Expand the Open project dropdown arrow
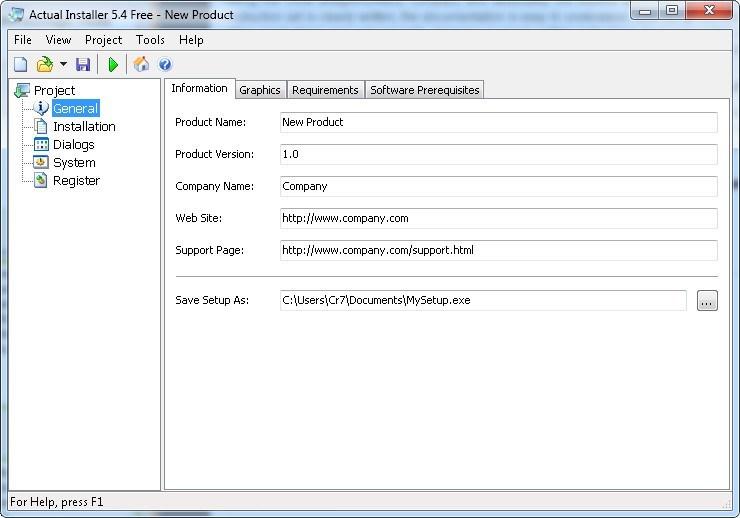The image size is (740, 518). [63, 64]
